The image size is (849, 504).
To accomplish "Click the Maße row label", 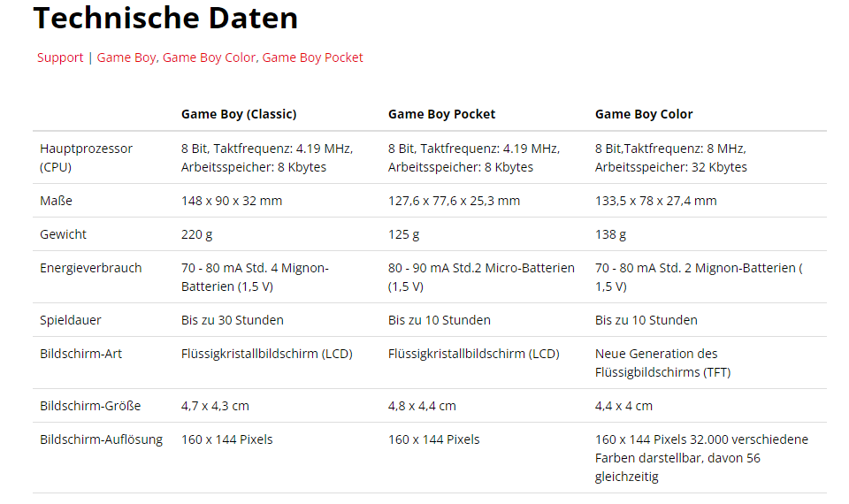I will point(56,201).
